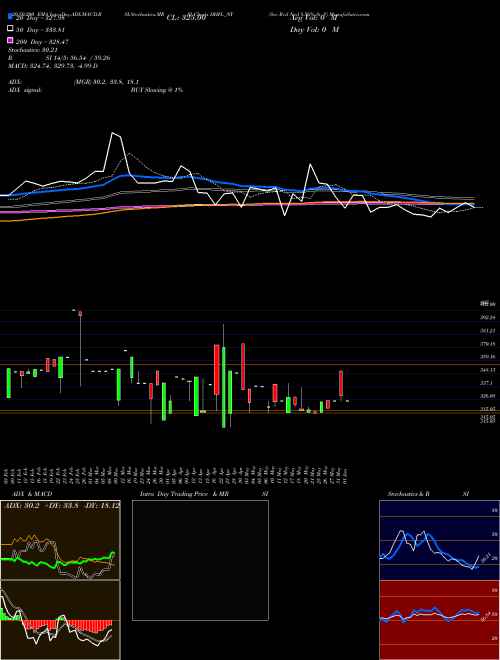Click the 'Stochastics & R' panel title

click(408, 494)
